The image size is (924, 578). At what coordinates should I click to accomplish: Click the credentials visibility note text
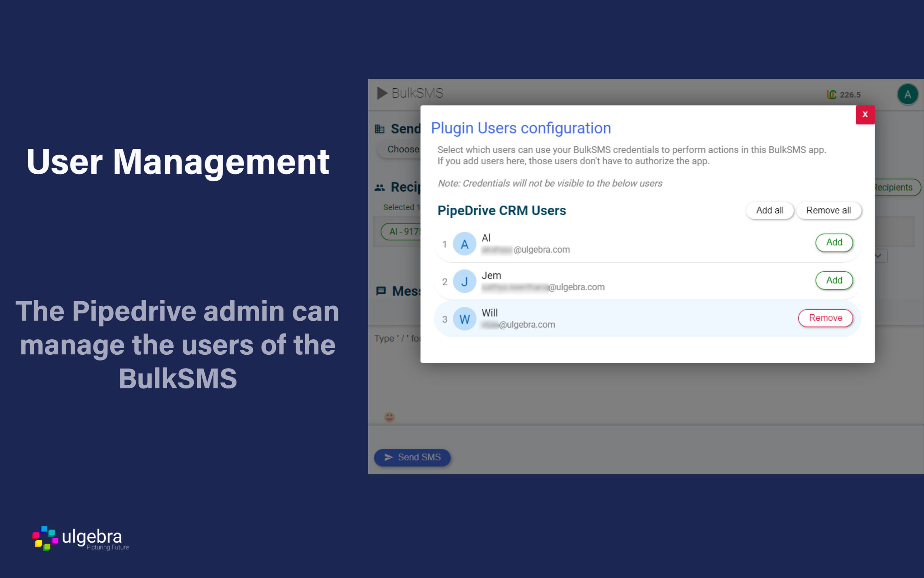tap(550, 184)
